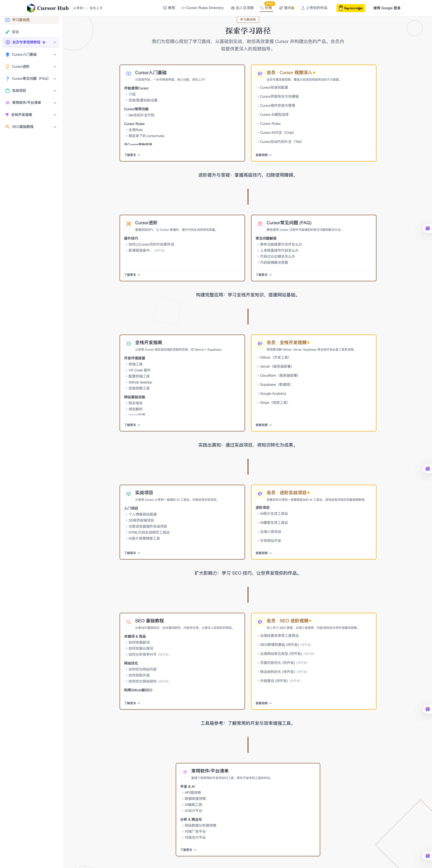Click the cube icon on the 实战项目 card
The width and height of the screenshot is (432, 868).
coord(129,494)
